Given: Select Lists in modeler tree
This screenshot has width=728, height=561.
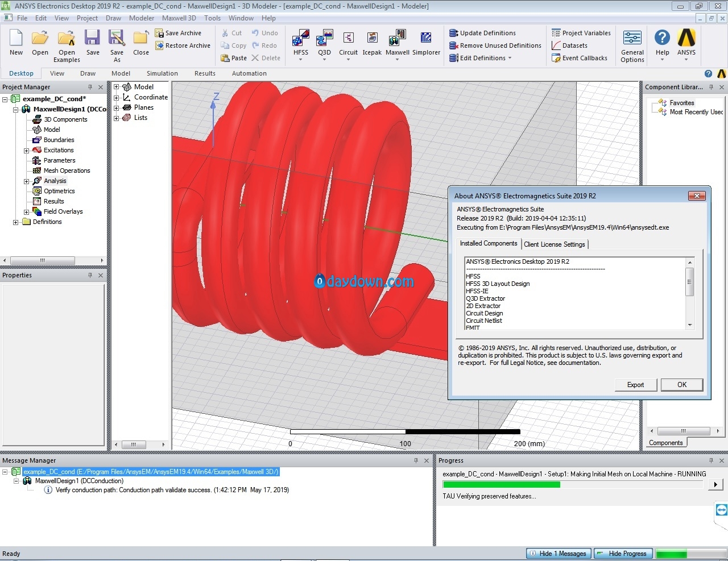Looking at the screenshot, I should pyautogui.click(x=140, y=118).
